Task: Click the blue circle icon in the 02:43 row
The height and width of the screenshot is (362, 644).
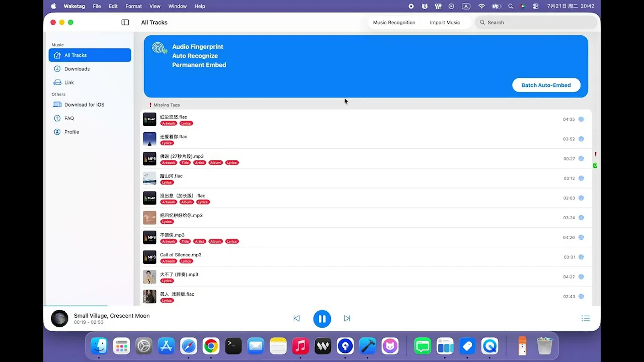Action: click(x=581, y=296)
